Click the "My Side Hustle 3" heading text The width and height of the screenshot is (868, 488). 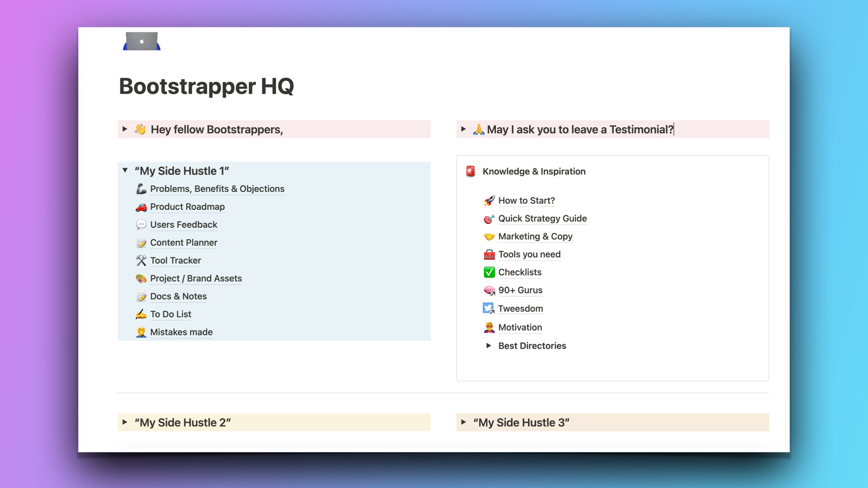pyautogui.click(x=521, y=422)
